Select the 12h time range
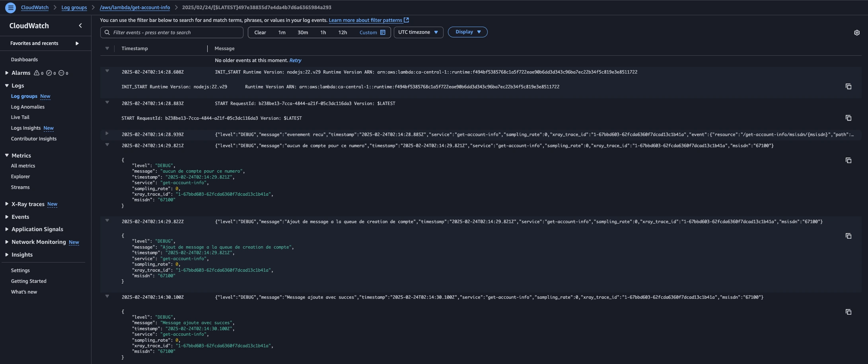Screen dimensions: 868x364 [343, 33]
